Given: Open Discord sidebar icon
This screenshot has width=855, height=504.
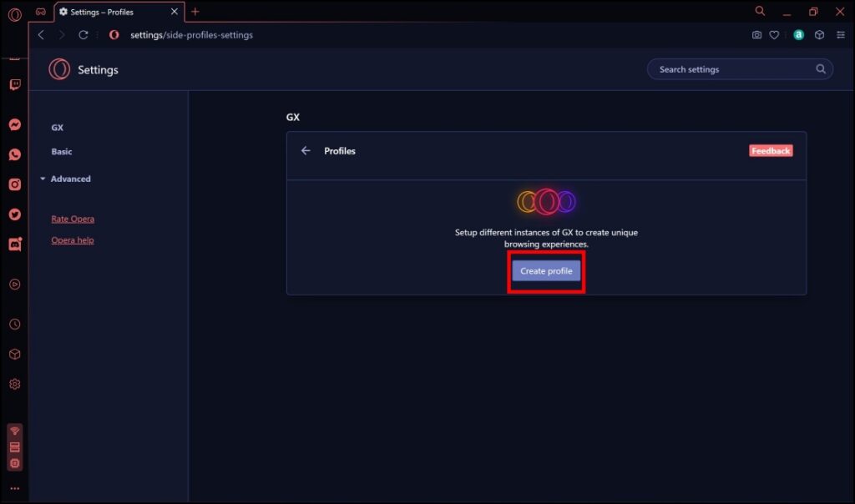Looking at the screenshot, I should (15, 244).
